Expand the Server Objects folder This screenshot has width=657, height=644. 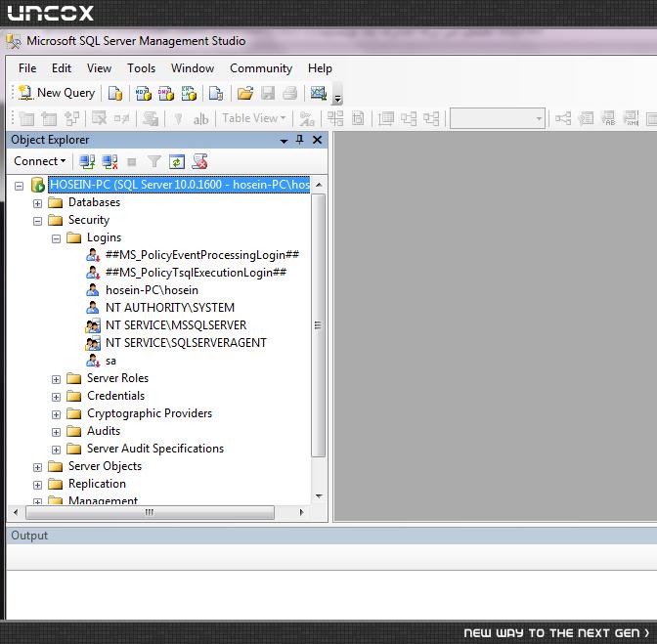point(37,467)
